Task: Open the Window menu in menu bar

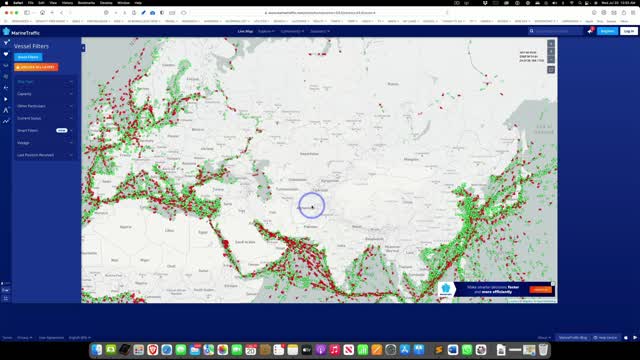Action: pyautogui.click(x=123, y=3)
